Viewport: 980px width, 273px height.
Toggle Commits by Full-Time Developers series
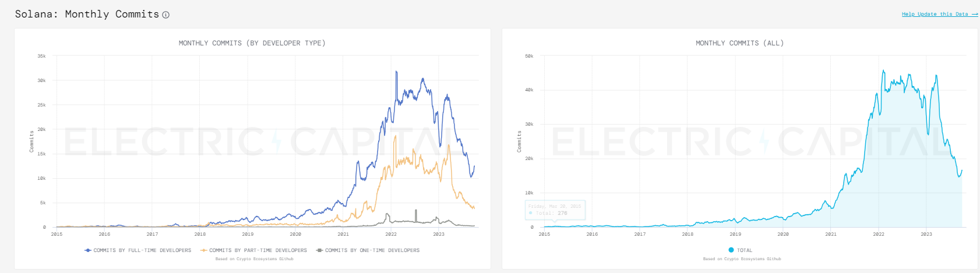[x=142, y=250]
